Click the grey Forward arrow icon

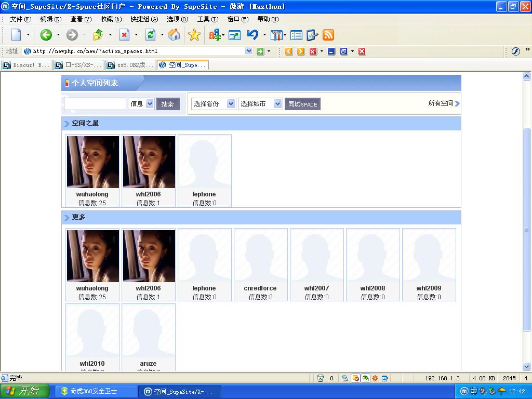point(72,35)
